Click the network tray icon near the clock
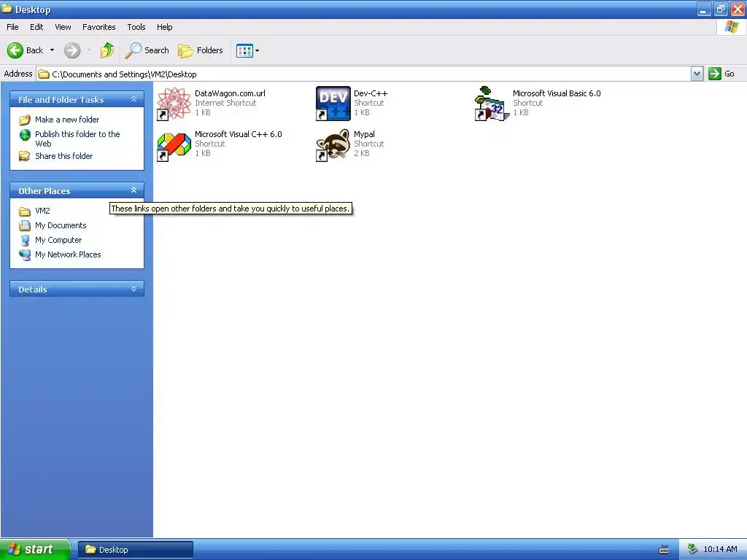Viewport: 747px width, 560px height. (x=693, y=550)
